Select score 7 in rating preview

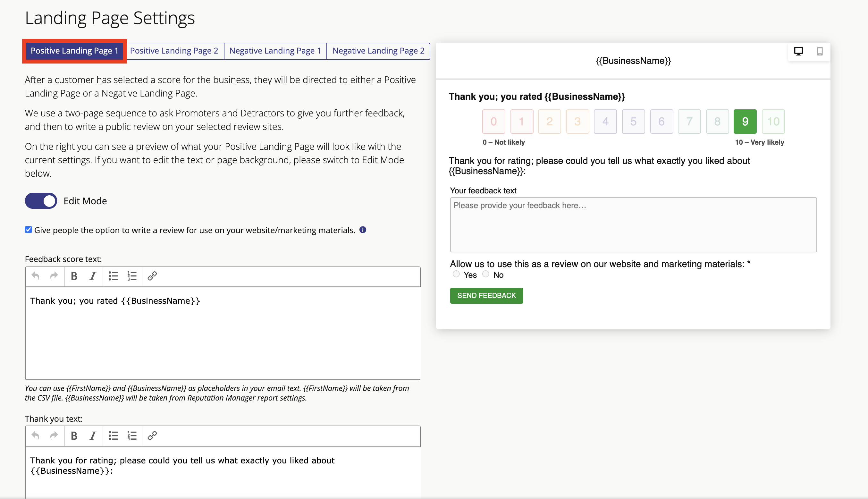click(x=689, y=122)
